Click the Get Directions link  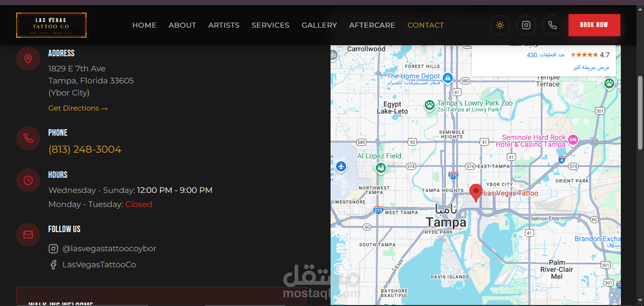click(x=78, y=108)
